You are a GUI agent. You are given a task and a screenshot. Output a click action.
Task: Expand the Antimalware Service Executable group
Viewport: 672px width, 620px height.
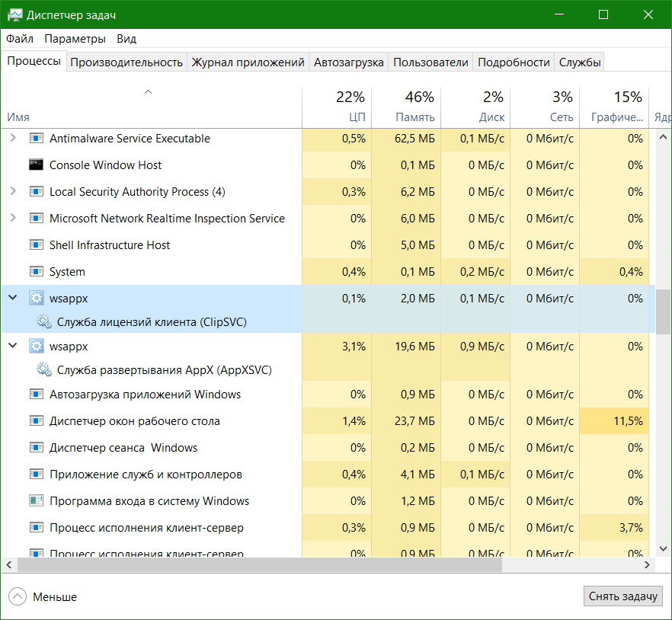[x=13, y=138]
